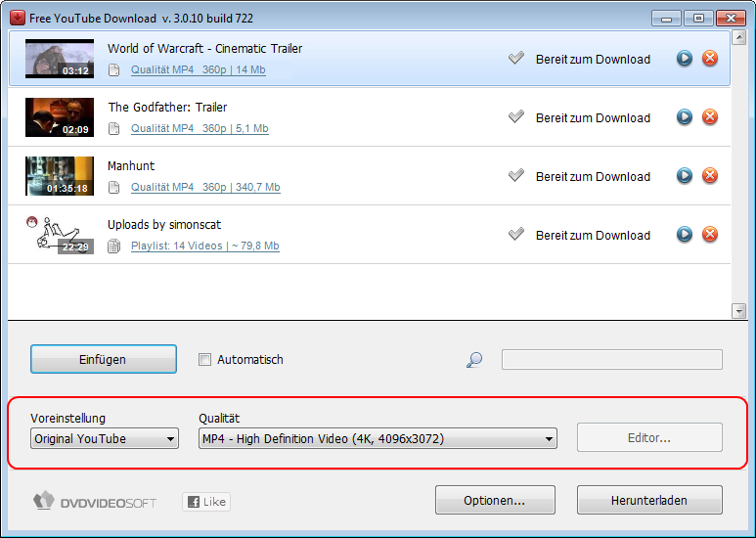This screenshot has height=538, width=756.
Task: Remove World of Warcraft trailer from list
Action: point(710,59)
